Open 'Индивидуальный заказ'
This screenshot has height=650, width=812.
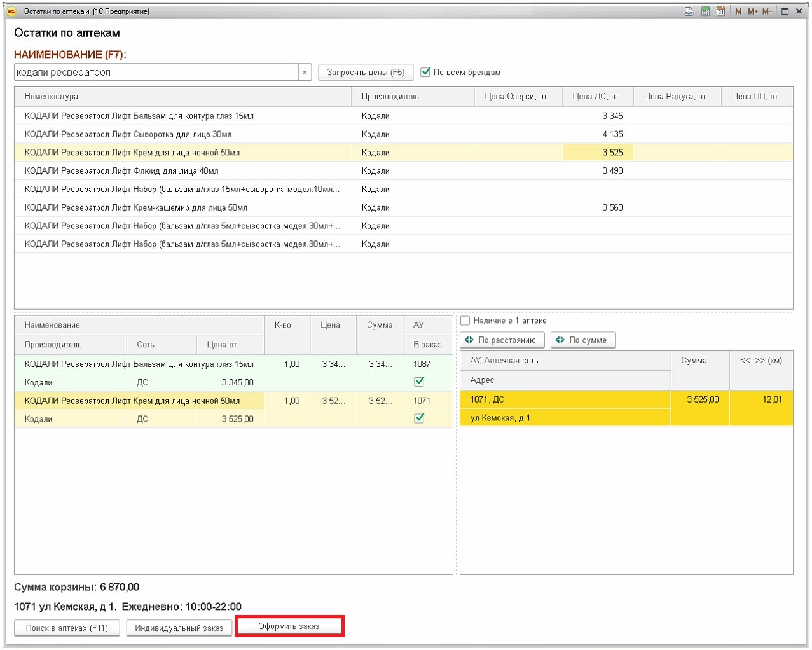click(x=179, y=628)
